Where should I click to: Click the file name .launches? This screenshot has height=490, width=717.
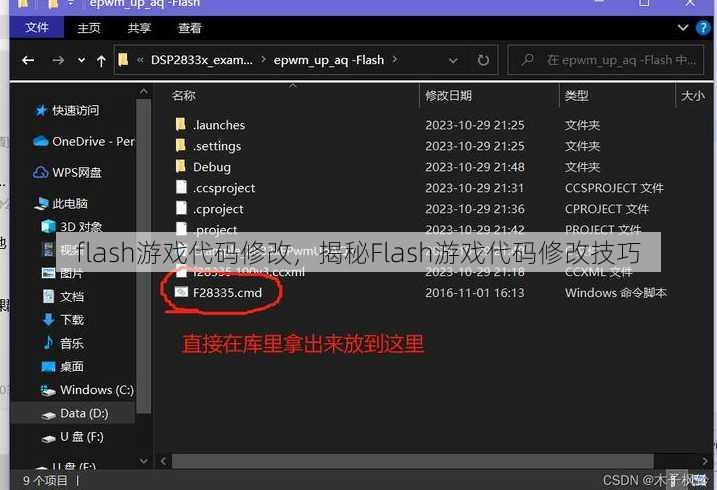[219, 125]
